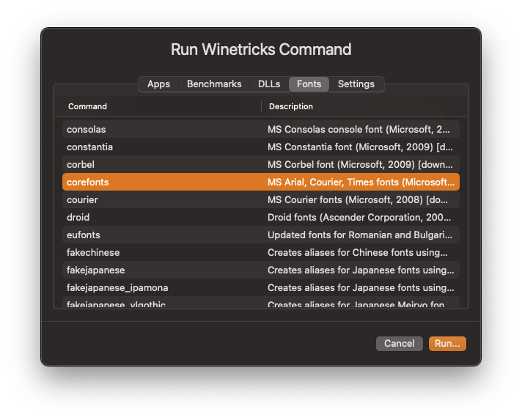Select the DLLs tab
The height and width of the screenshot is (420, 522).
(x=269, y=84)
